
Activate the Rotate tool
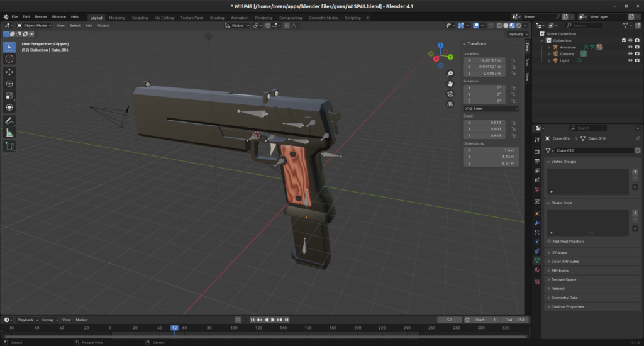tap(9, 84)
